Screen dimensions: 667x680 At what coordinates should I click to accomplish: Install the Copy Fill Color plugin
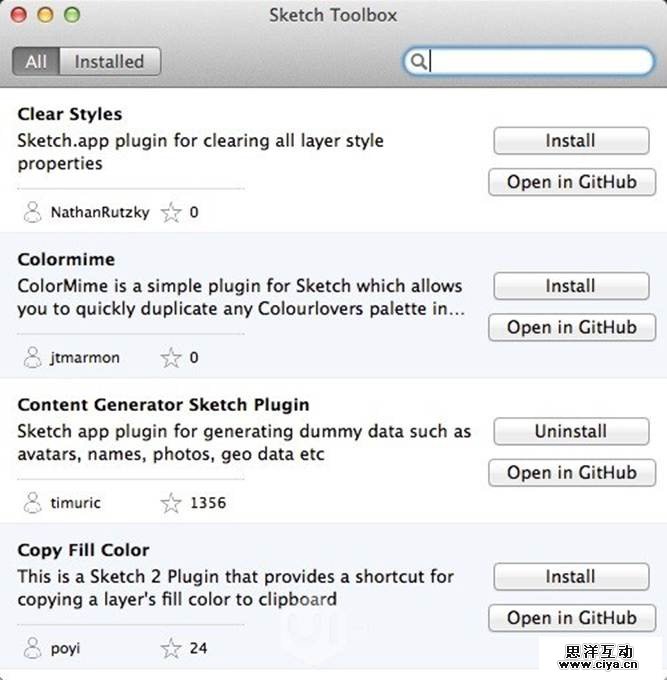[570, 577]
